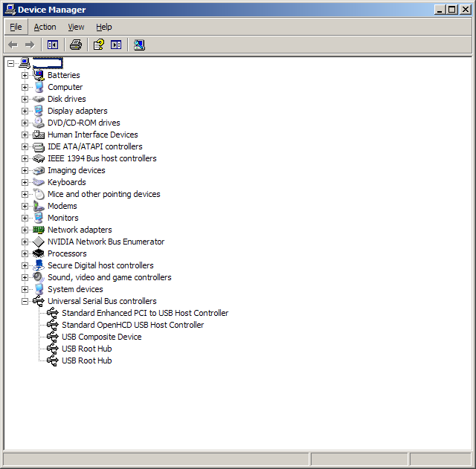The height and width of the screenshot is (469, 476).
Task: Click the Sound, video and game controllers icon
Action: 39,277
